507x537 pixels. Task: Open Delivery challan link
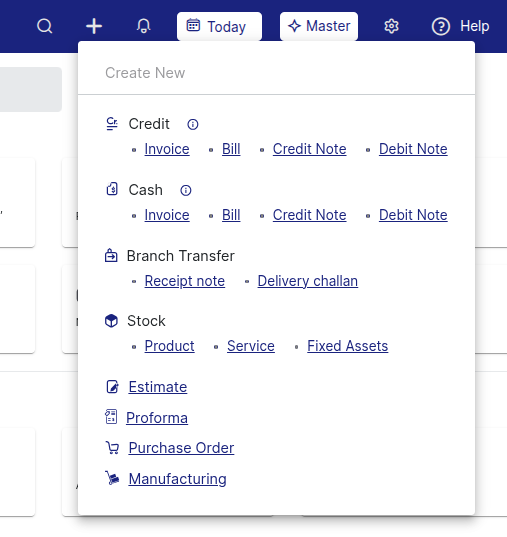coord(308,281)
